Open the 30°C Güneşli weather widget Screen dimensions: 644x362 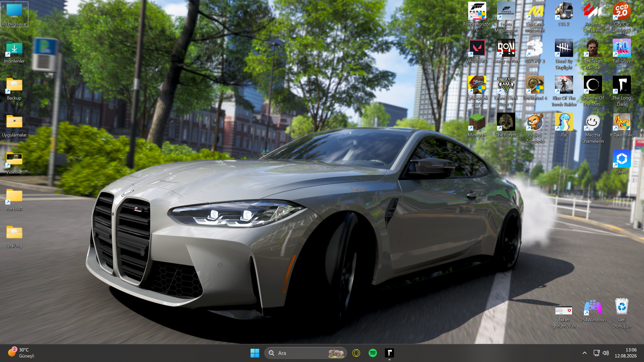coord(21,353)
